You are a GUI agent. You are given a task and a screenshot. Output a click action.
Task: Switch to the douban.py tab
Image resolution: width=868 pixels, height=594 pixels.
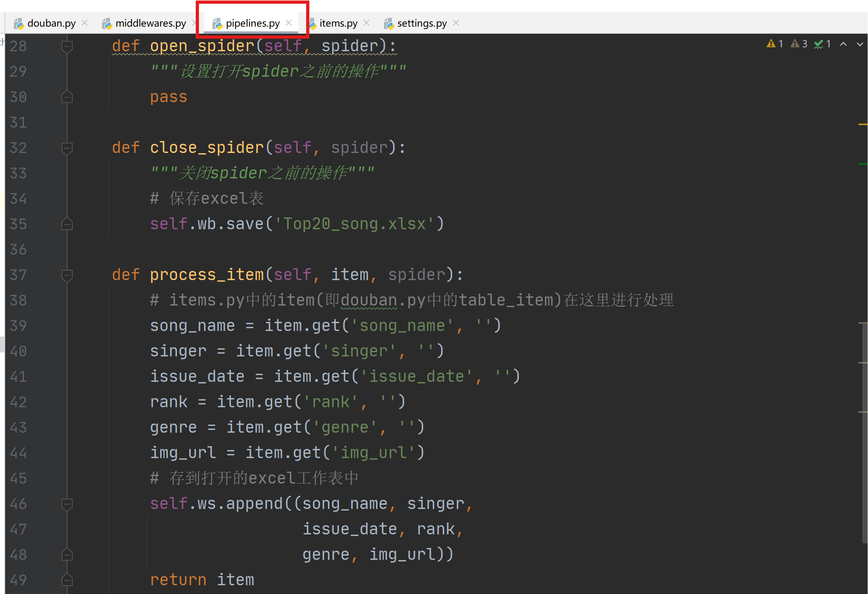(x=51, y=23)
